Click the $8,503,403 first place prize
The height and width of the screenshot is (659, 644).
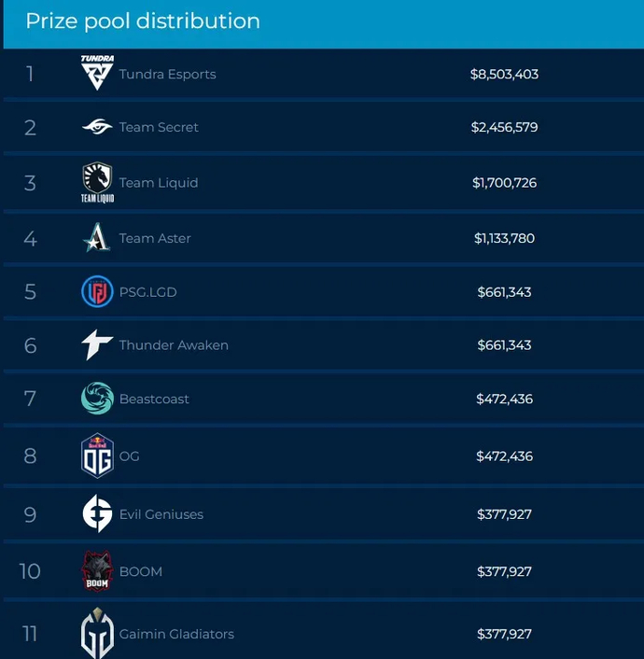504,74
